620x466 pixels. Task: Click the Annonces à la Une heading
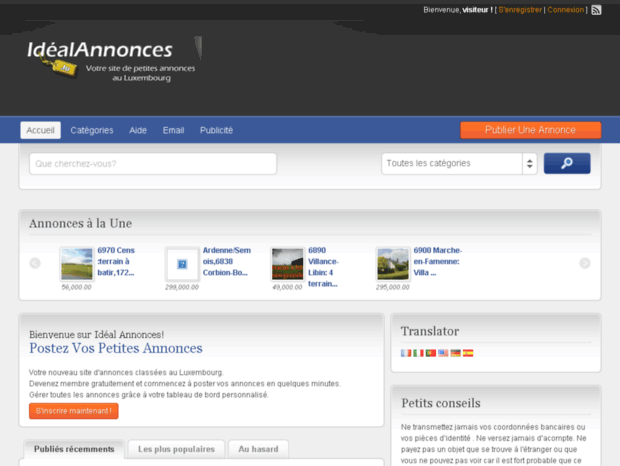tap(80, 223)
